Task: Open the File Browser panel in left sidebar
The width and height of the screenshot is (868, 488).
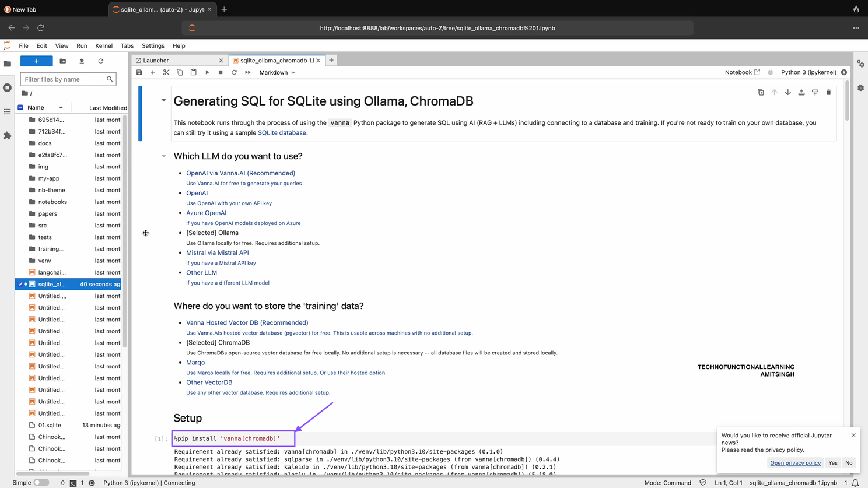Action: [x=7, y=64]
